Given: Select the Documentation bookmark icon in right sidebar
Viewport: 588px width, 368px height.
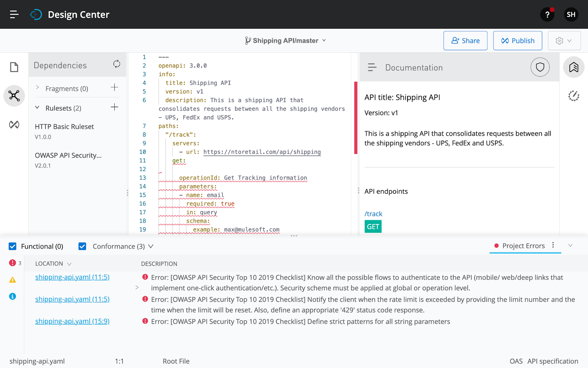Looking at the screenshot, I should click(574, 67).
